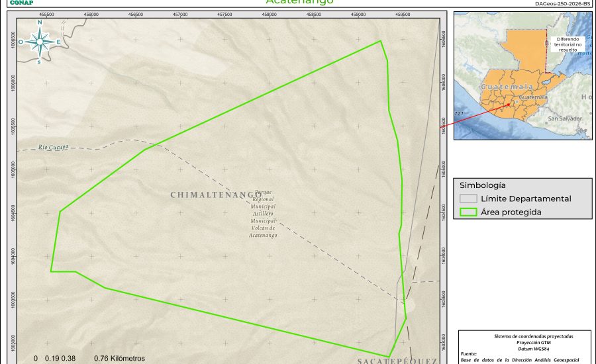This screenshot has height=364, width=596.
Task: Click the compass rose north arrow
Action: point(40,41)
